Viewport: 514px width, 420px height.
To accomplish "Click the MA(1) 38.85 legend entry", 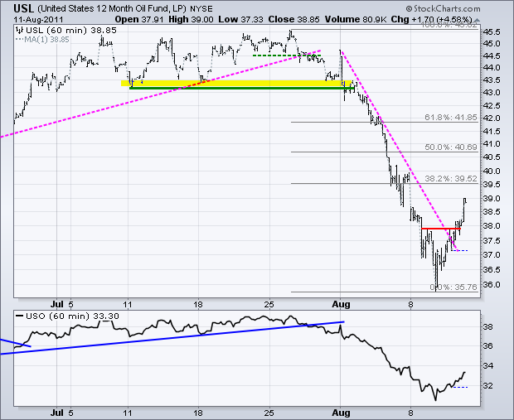I will pos(47,40).
